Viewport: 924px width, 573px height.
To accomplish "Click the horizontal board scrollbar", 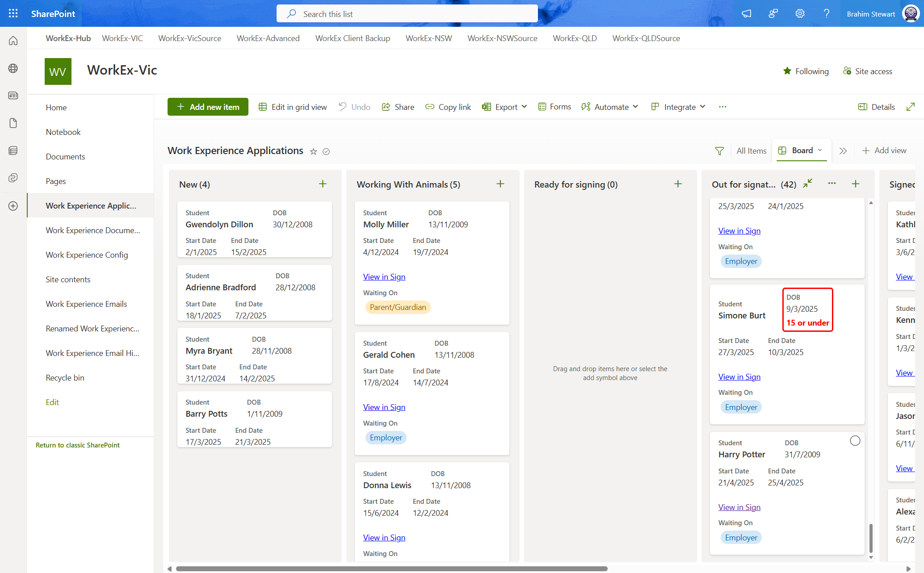I will tap(392, 569).
